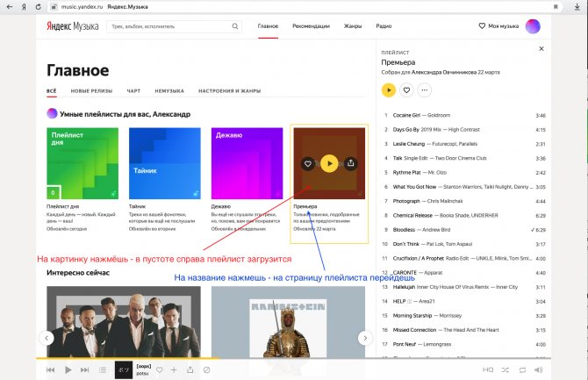Viewport: 588px width, 380px height.
Task: Open the Чарт tab
Action: click(x=133, y=90)
